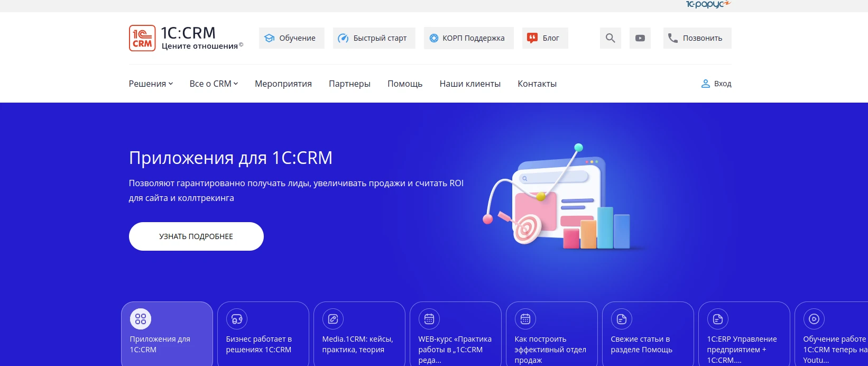Viewport: 868px width, 366px height.
Task: Expand the Решения dropdown menu
Action: point(151,84)
